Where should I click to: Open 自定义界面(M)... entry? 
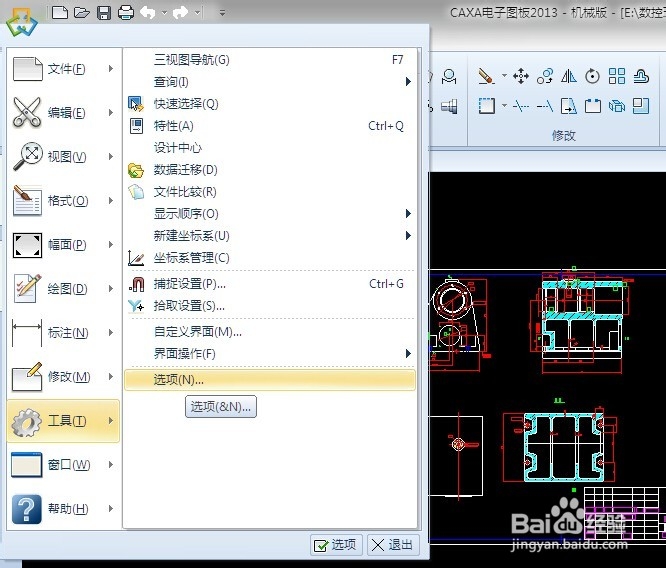[x=270, y=332]
